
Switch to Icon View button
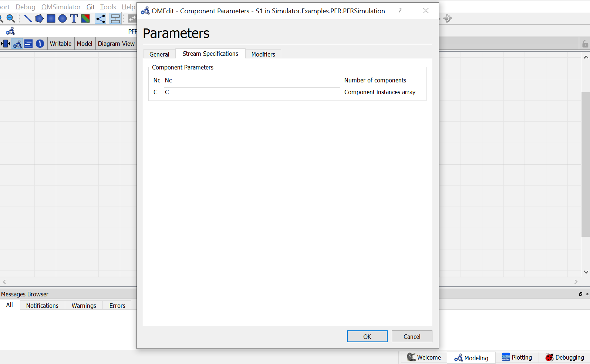[x=6, y=44]
